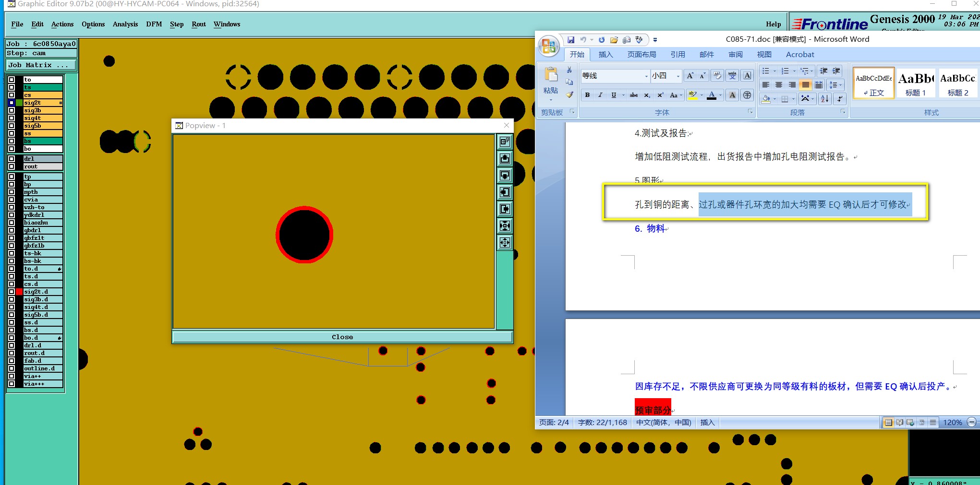Select the 标题 1 style
This screenshot has height=485, width=980.
916,83
